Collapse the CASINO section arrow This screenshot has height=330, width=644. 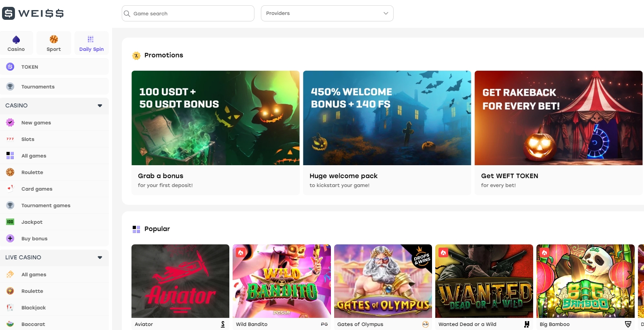[100, 105]
